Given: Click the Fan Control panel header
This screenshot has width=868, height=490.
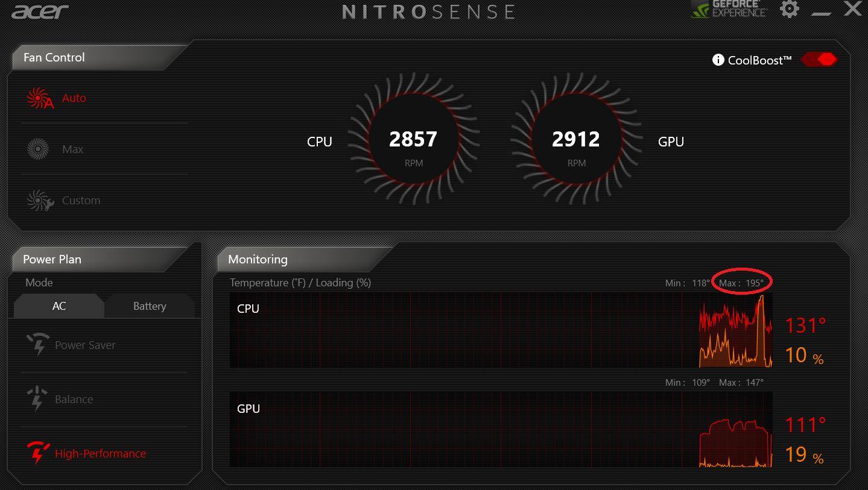Looking at the screenshot, I should click(54, 57).
